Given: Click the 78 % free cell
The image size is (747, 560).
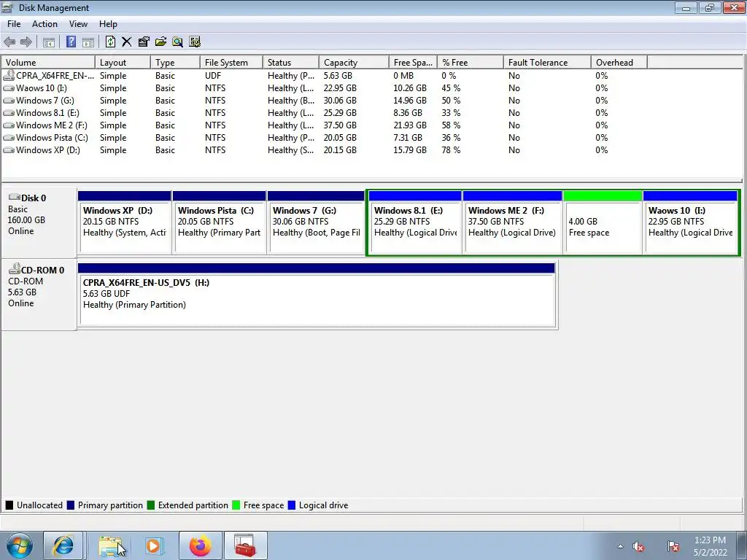Looking at the screenshot, I should point(451,150).
